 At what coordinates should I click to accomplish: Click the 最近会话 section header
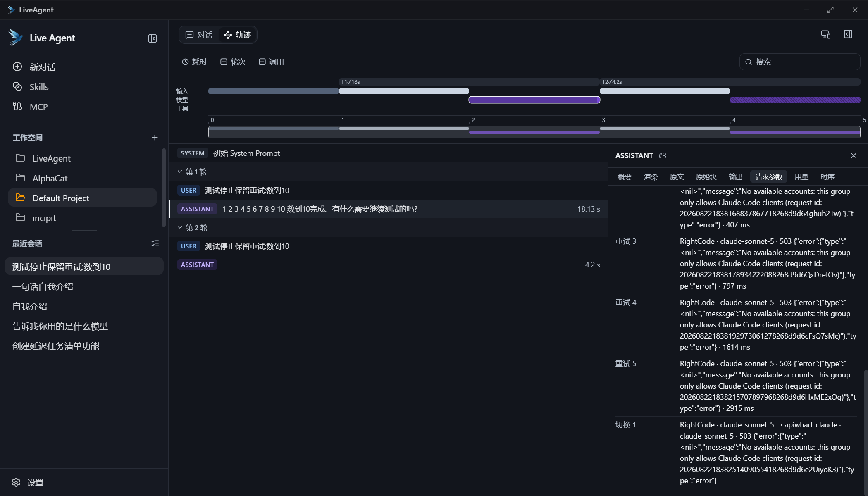coord(27,243)
